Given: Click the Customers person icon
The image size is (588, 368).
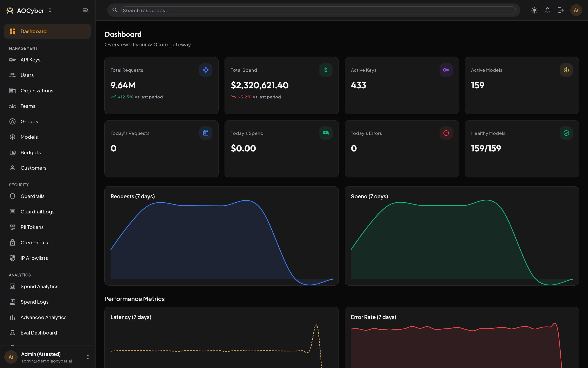Looking at the screenshot, I should tap(12, 168).
